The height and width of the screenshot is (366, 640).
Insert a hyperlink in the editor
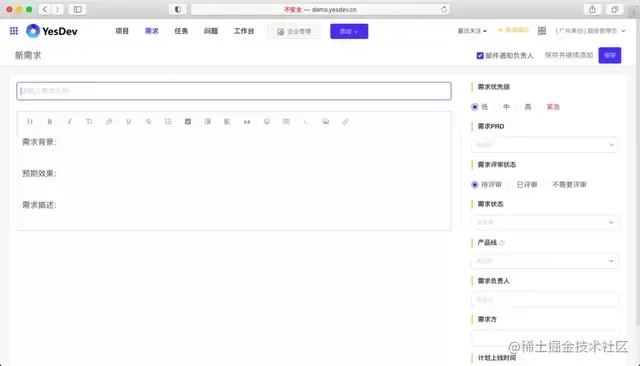[x=345, y=122]
